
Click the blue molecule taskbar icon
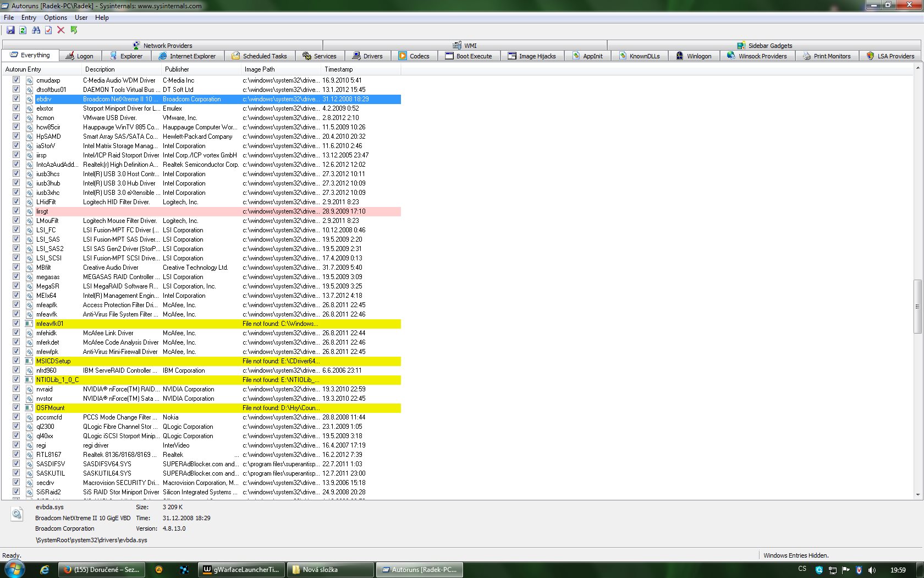pyautogui.click(x=184, y=570)
